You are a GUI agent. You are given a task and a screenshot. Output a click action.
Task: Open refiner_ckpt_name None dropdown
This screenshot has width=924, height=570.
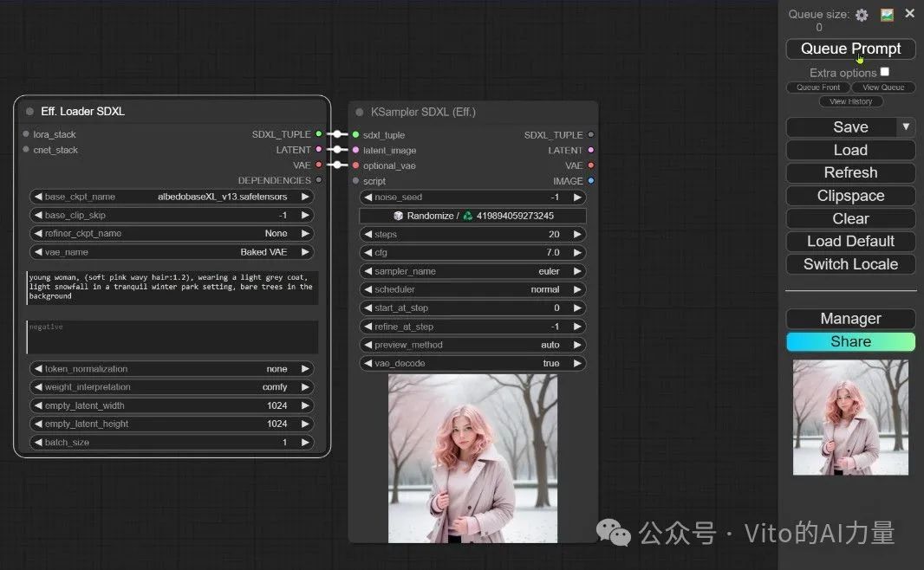pyautogui.click(x=172, y=233)
